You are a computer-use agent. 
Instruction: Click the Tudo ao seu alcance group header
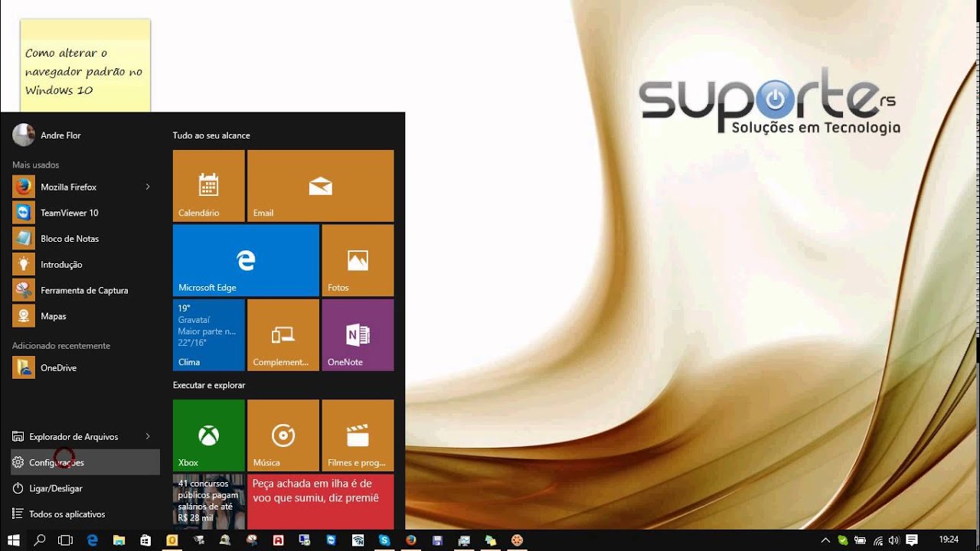pyautogui.click(x=211, y=135)
